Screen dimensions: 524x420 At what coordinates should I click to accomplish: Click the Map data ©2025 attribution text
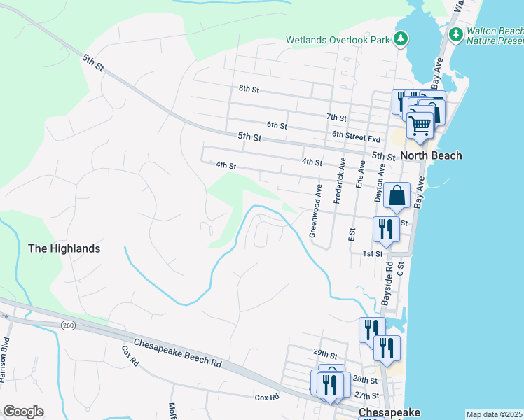click(494, 414)
